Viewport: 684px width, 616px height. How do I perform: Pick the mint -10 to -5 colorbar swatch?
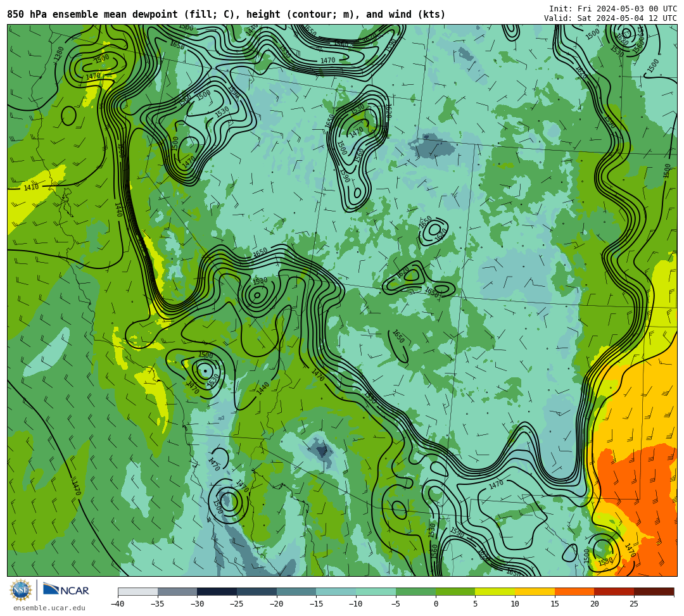376,591
